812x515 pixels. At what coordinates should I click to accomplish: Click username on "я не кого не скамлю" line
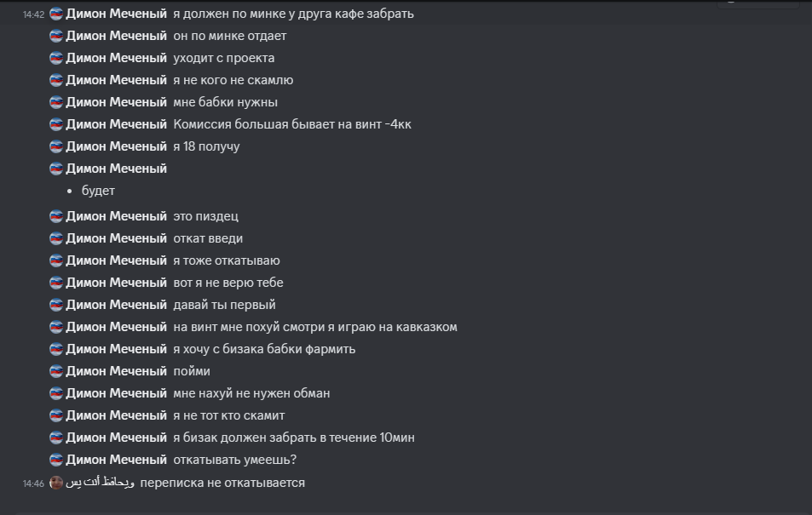click(116, 80)
